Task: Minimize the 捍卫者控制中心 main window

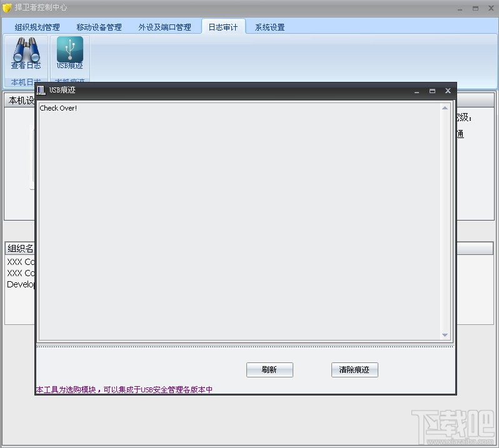Action: pos(460,9)
